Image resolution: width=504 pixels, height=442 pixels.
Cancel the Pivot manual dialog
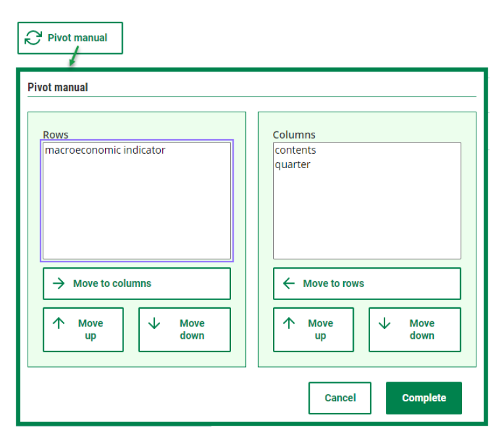click(x=339, y=398)
